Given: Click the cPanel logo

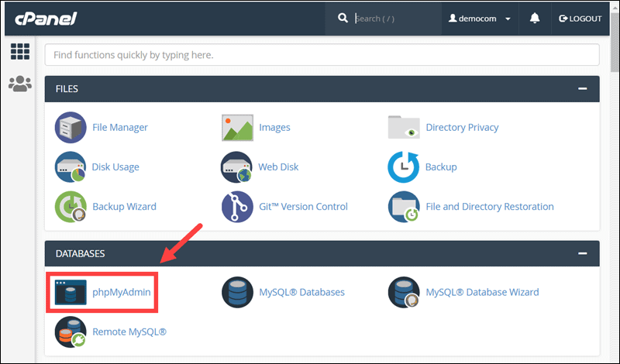Looking at the screenshot, I should tap(46, 18).
